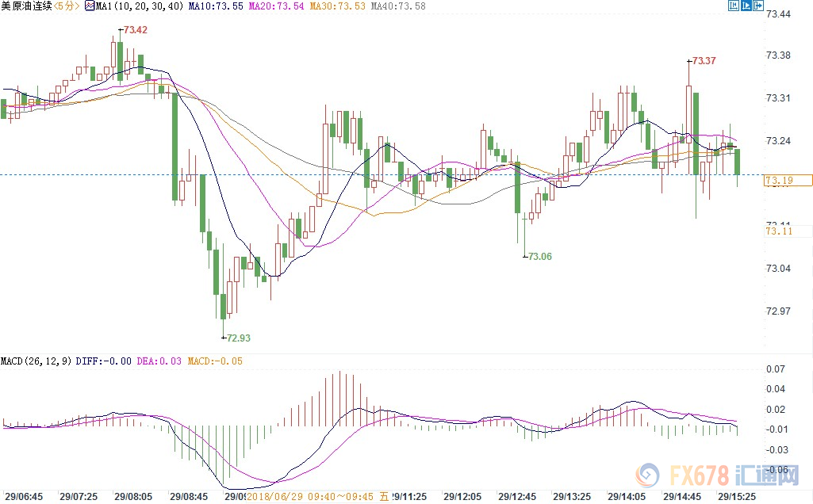Select the MA30 value label

pyautogui.click(x=336, y=6)
